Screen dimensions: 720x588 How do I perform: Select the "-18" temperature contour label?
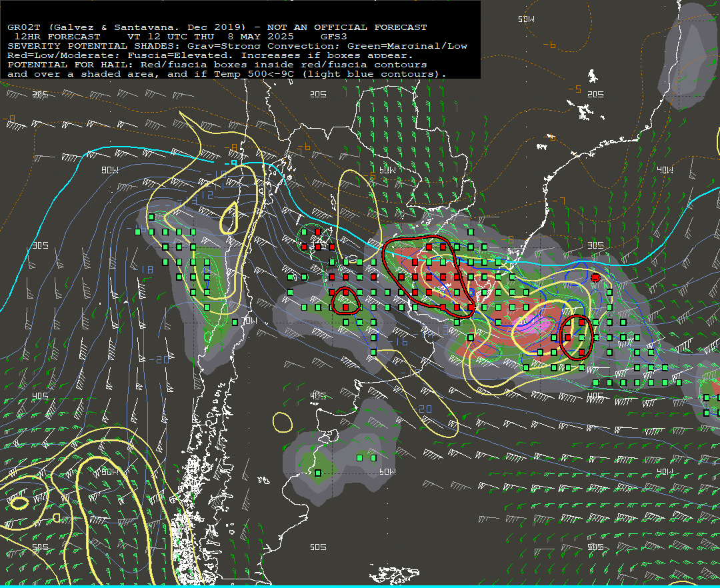tap(145, 269)
